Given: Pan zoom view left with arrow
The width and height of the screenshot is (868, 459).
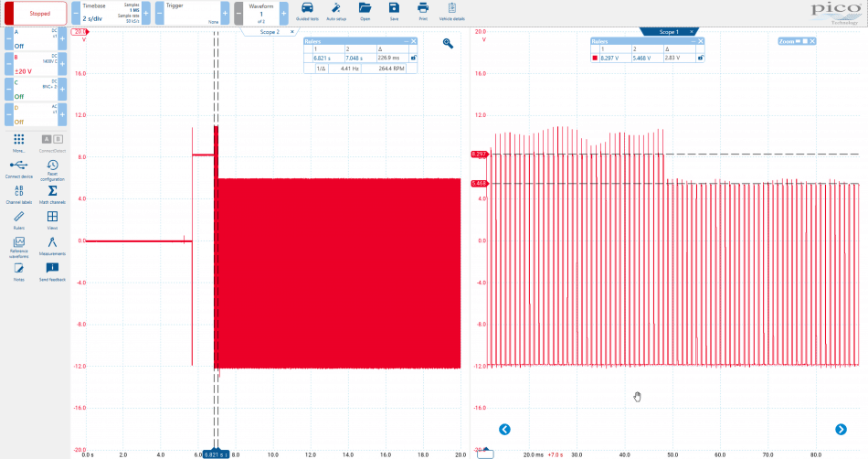Looking at the screenshot, I should pos(504,430).
